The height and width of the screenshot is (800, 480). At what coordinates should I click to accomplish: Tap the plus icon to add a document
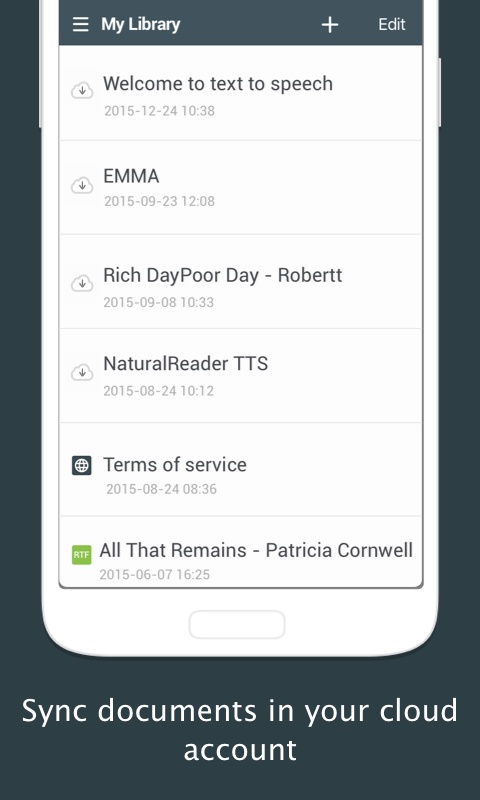[x=330, y=24]
